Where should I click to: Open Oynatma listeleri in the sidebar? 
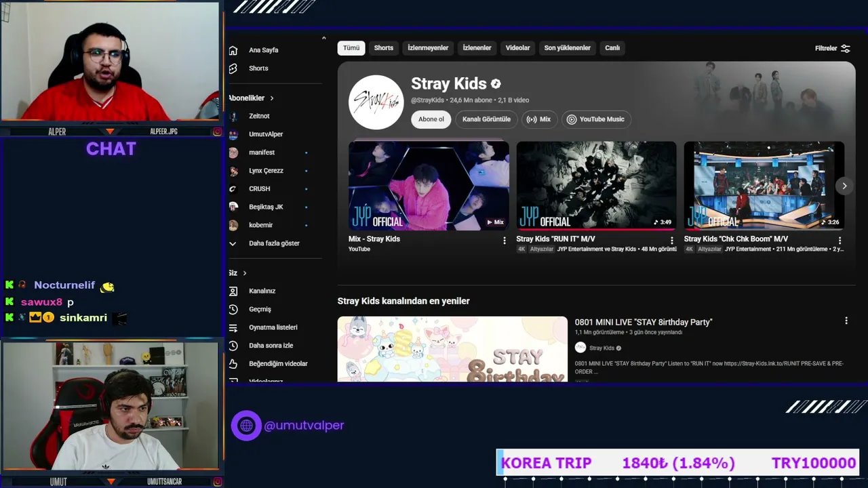pyautogui.click(x=273, y=327)
